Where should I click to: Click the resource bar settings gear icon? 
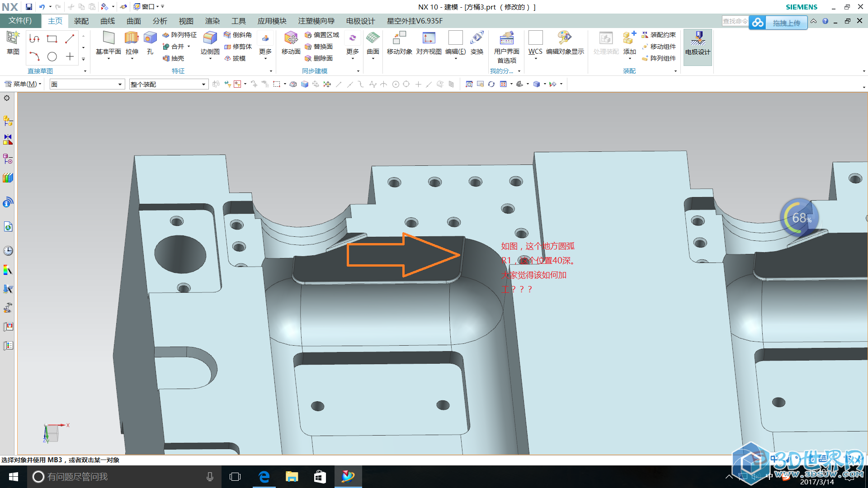pyautogui.click(x=7, y=98)
